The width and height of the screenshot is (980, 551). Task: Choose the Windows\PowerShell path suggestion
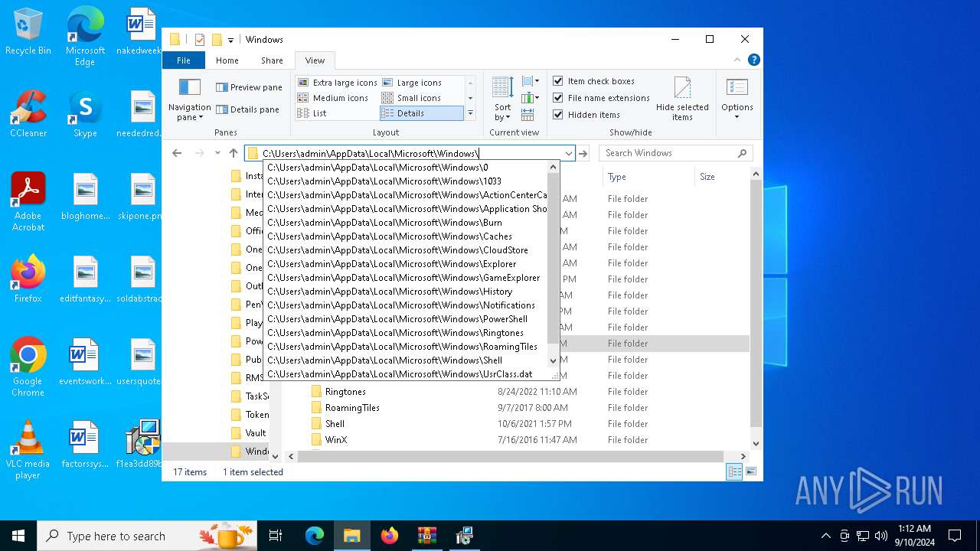pyautogui.click(x=406, y=319)
